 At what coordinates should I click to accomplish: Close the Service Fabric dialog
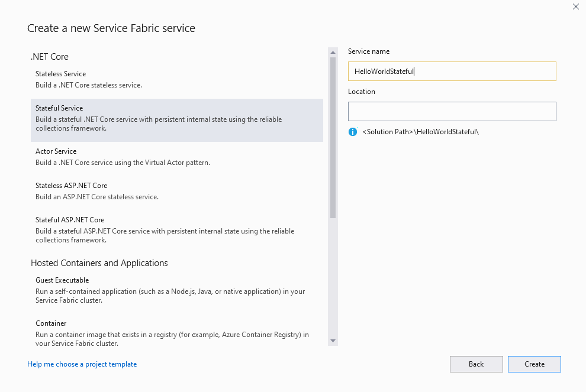click(x=575, y=7)
